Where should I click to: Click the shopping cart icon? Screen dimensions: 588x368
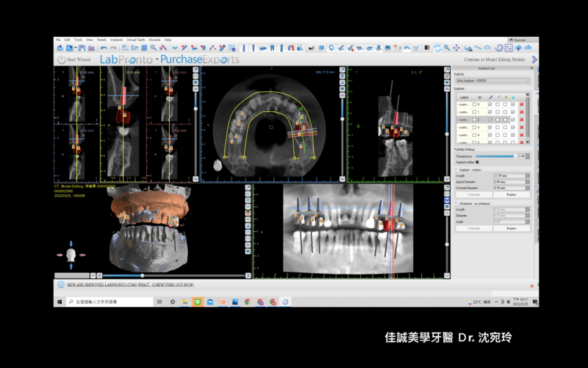click(x=417, y=48)
